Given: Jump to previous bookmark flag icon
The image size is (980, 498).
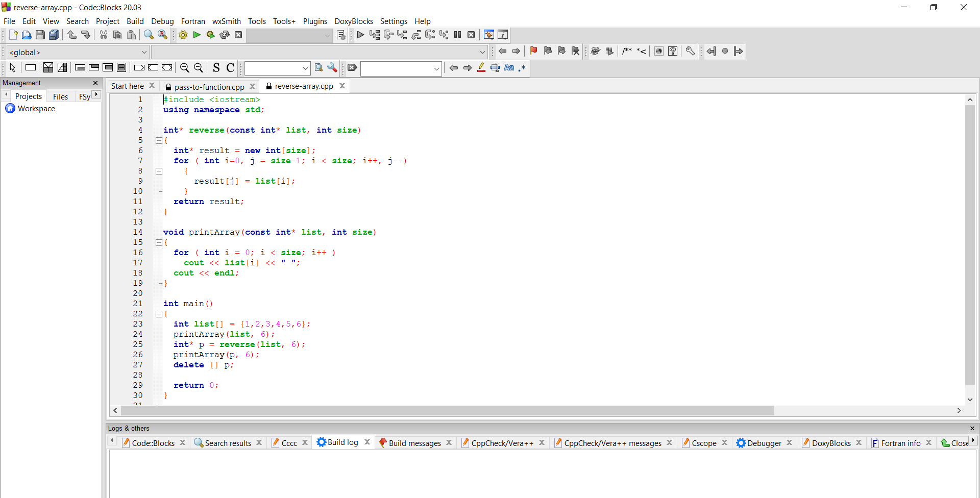Looking at the screenshot, I should pos(548,51).
